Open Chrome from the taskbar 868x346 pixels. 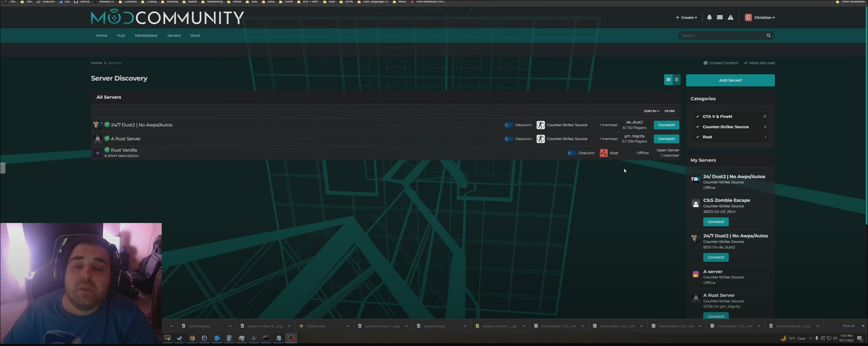[x=192, y=338]
